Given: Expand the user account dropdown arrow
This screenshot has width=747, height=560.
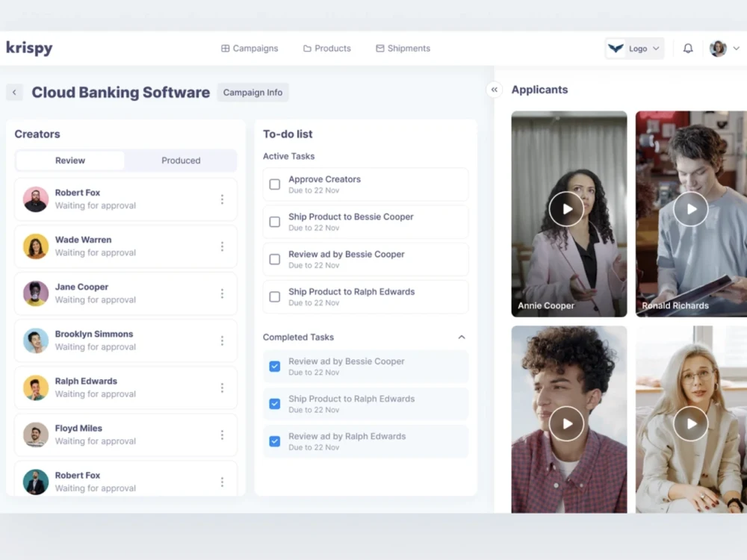Looking at the screenshot, I should [x=736, y=48].
